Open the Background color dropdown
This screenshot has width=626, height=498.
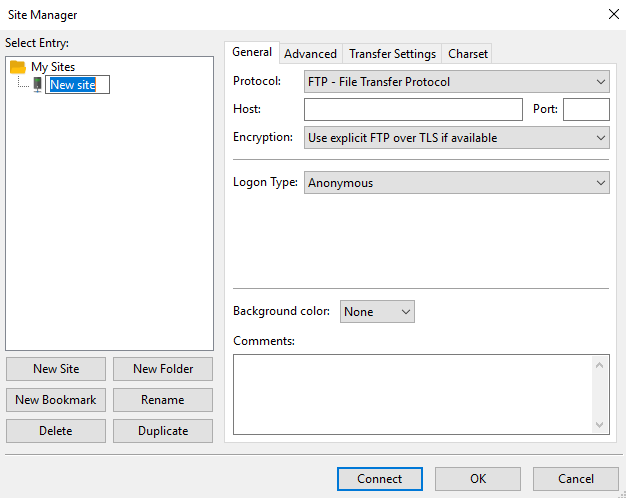377,311
